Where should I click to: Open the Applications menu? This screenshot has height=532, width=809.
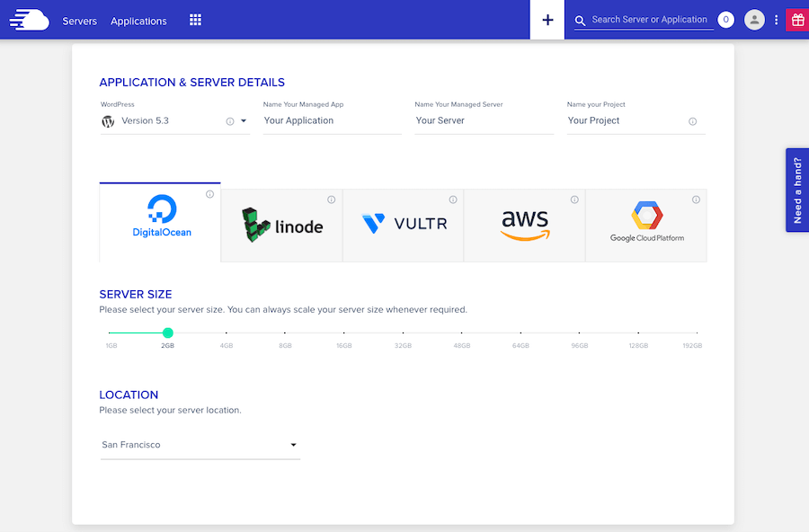(x=138, y=22)
